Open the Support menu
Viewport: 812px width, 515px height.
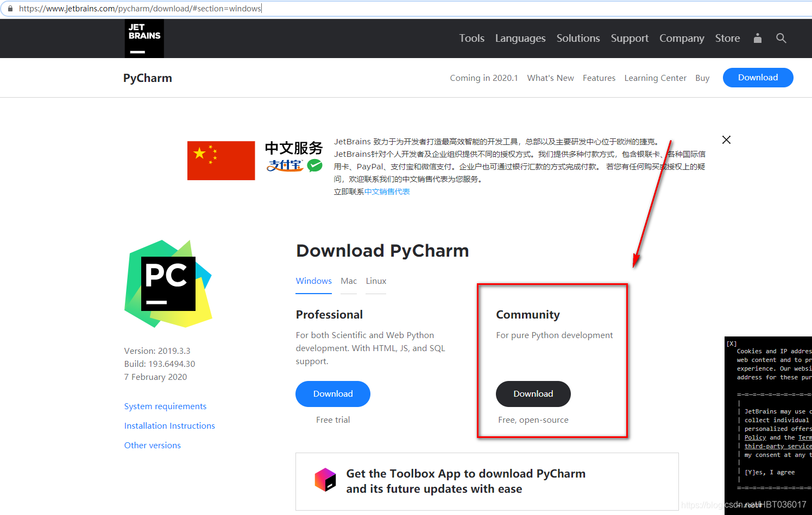[630, 38]
